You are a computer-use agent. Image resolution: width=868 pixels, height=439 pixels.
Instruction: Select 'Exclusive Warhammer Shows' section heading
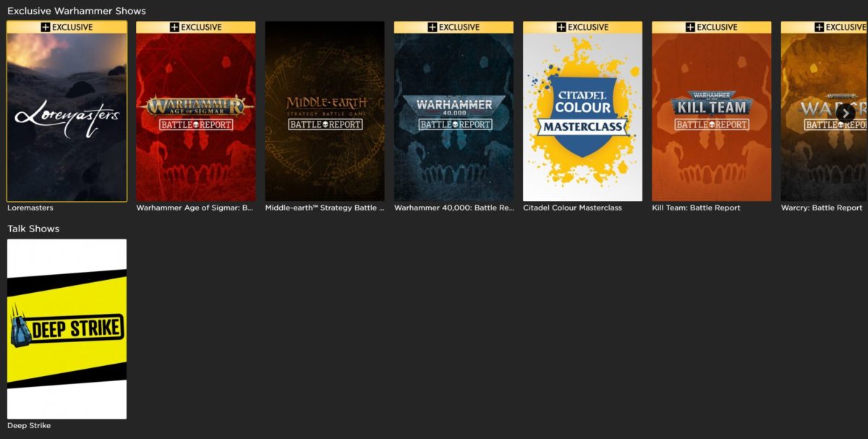point(77,11)
